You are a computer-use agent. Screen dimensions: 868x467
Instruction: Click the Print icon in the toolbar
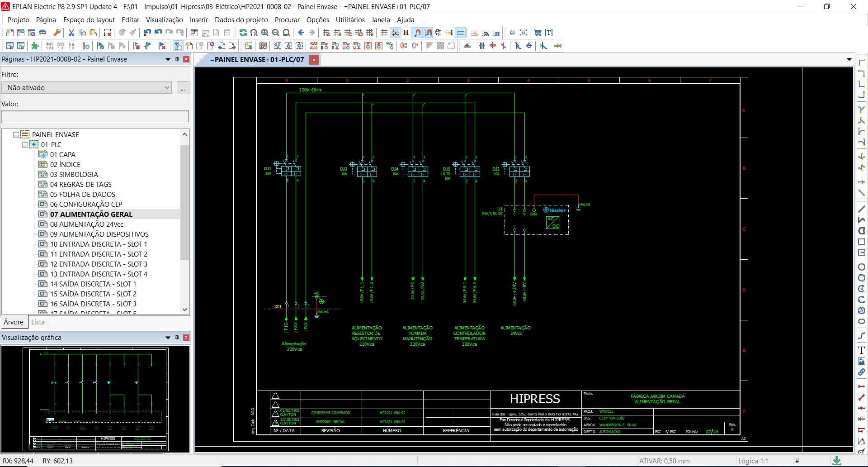[42, 33]
